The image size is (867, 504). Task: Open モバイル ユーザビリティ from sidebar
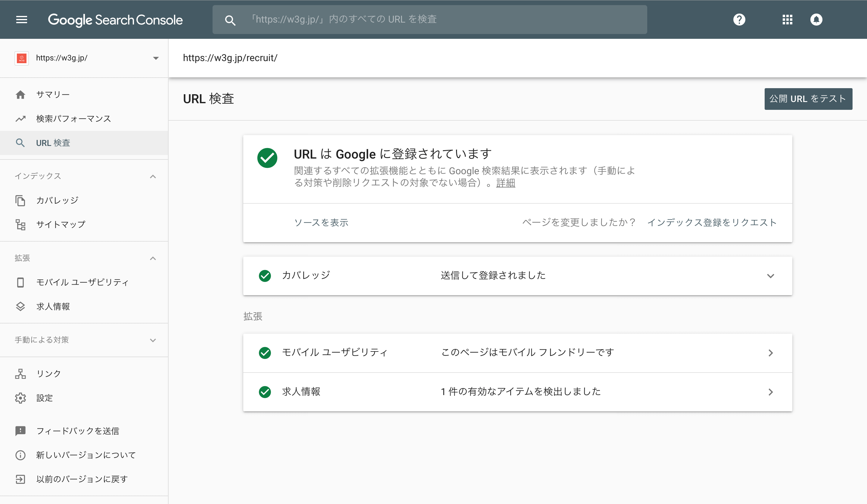(x=84, y=282)
